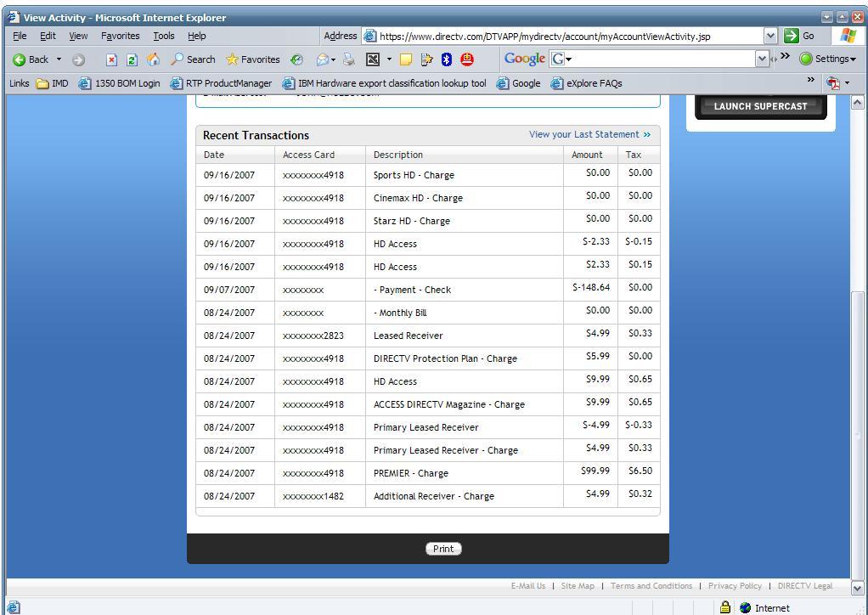
Task: Click the note-with-star icon beside Bluetooth
Action: click(x=426, y=59)
